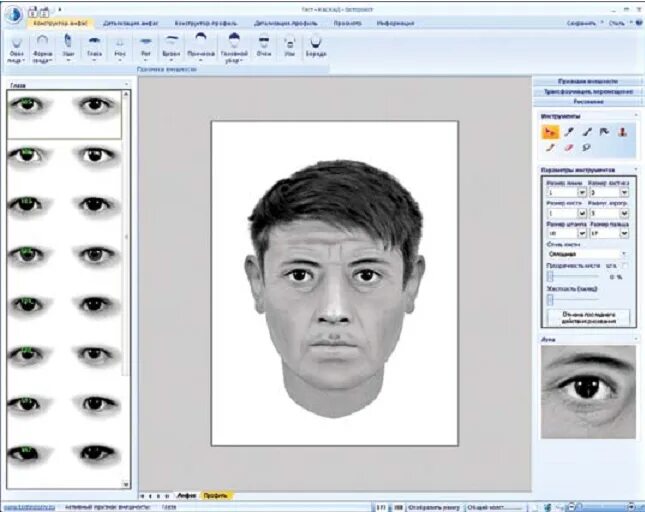Switch to Конструктор профиль tab
This screenshot has width=645, height=512.
pos(206,23)
